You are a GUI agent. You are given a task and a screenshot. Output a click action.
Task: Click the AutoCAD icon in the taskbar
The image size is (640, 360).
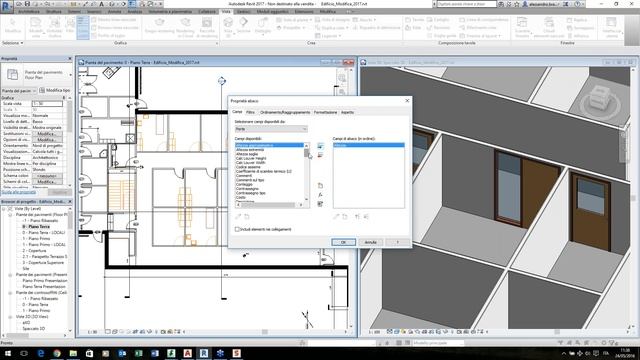pyautogui.click(x=187, y=353)
